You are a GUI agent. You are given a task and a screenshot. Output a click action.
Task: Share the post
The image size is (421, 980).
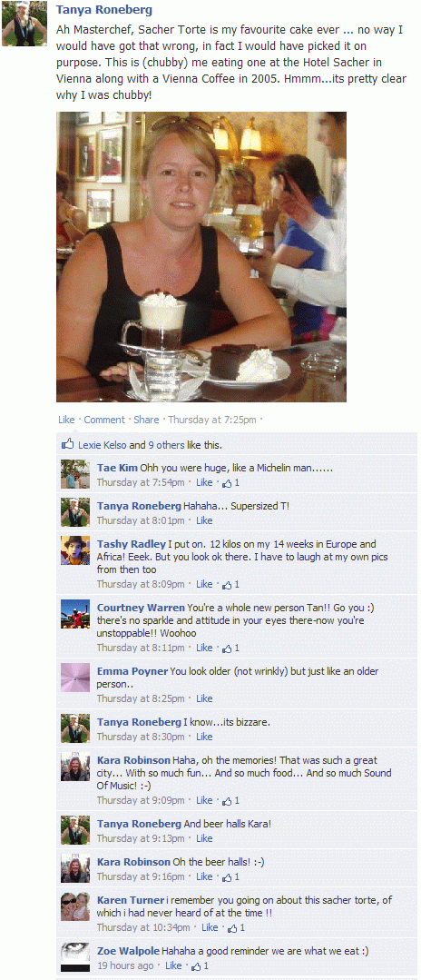[x=146, y=420]
